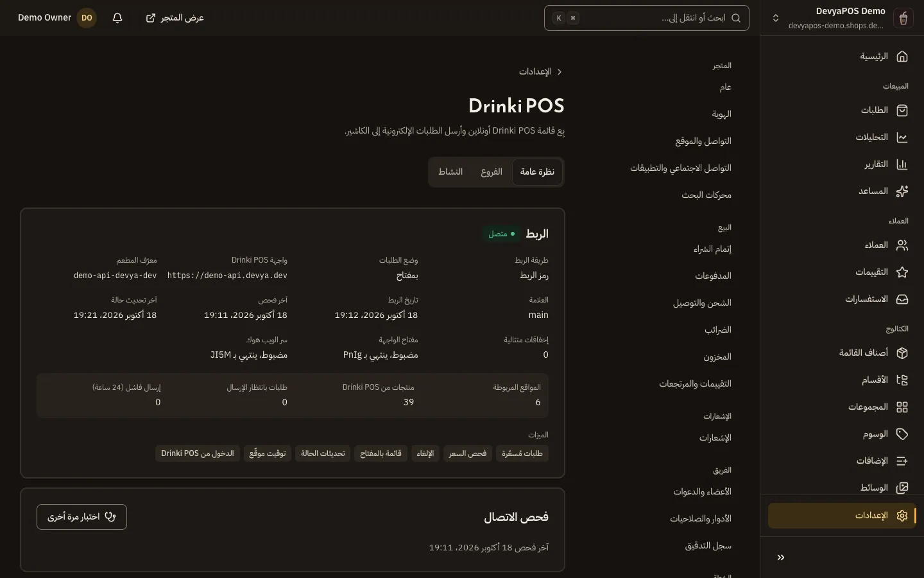Click the الوسائط media icon

point(902,488)
